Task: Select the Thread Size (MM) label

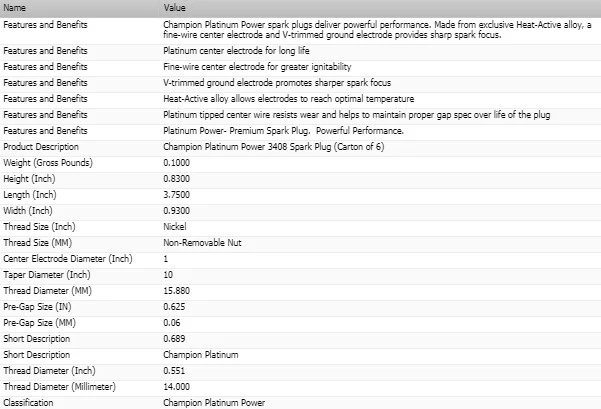Action: tap(37, 243)
